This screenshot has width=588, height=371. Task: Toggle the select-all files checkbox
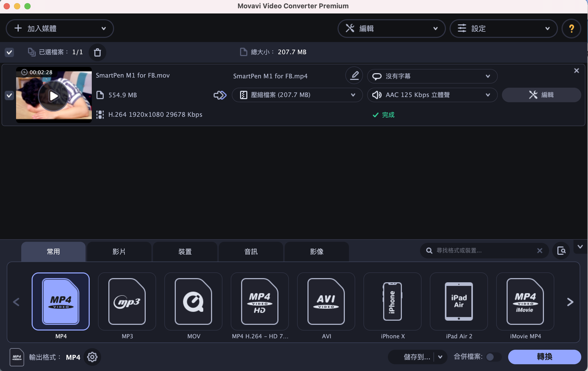(x=9, y=52)
